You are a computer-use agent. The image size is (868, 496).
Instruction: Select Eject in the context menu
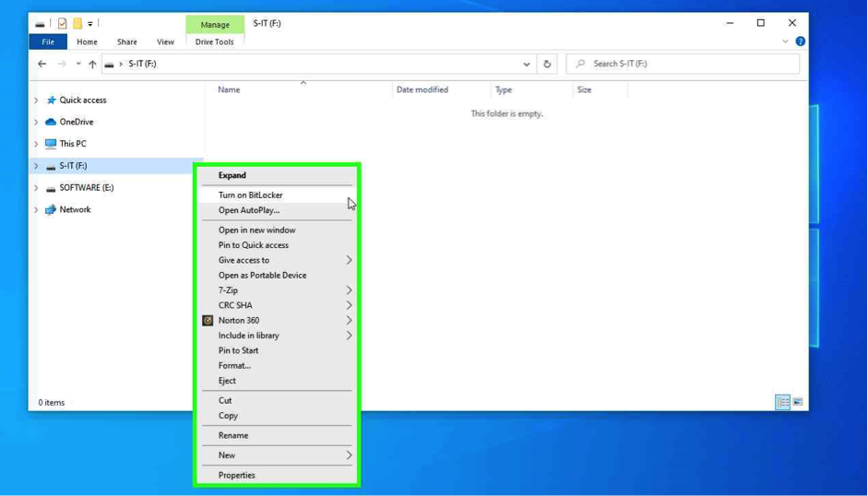pos(227,381)
